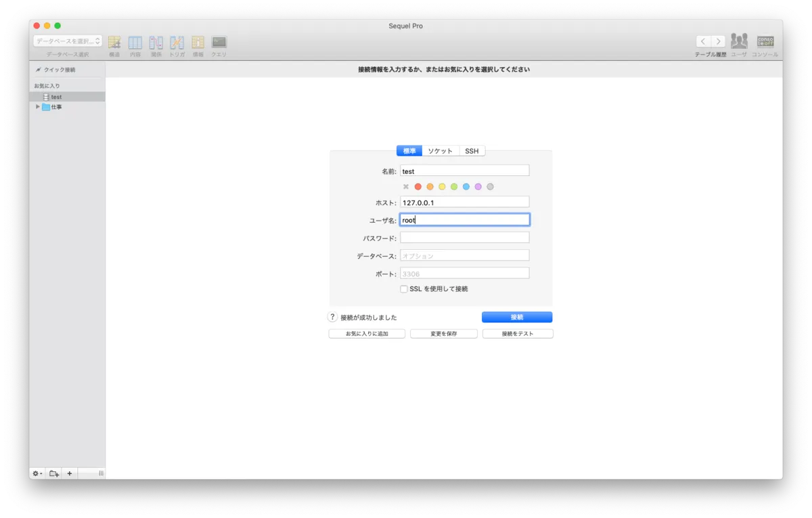
Task: Click the help question mark button
Action: (332, 317)
